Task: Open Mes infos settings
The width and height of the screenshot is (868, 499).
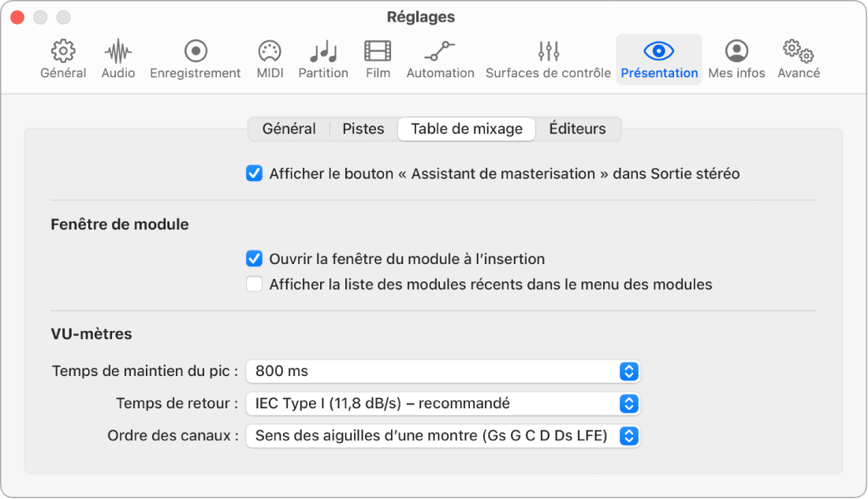Action: (x=736, y=58)
